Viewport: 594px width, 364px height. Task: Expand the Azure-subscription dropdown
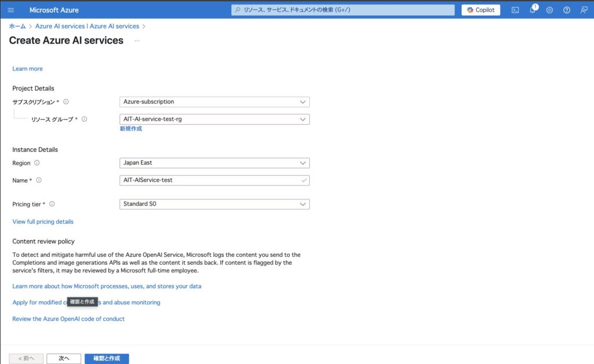[x=215, y=102]
